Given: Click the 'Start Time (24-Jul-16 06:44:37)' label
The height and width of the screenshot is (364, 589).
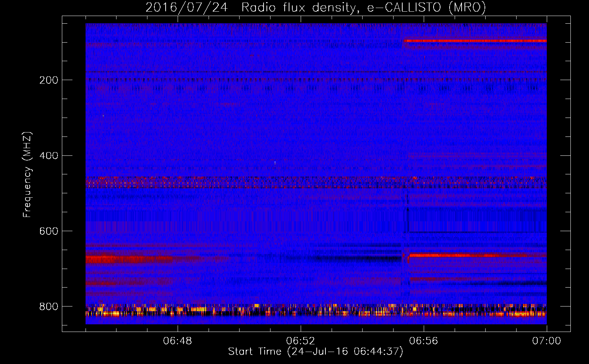Looking at the screenshot, I should tap(316, 352).
